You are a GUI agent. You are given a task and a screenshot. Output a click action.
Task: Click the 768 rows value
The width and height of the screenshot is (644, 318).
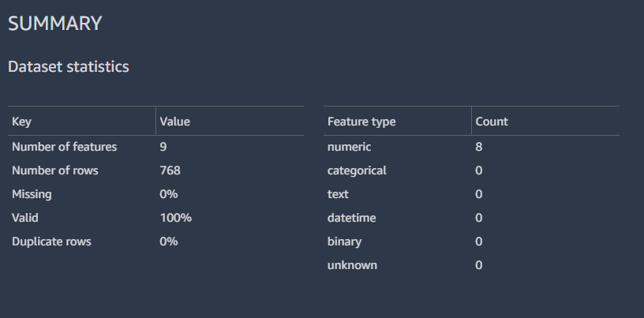(x=170, y=170)
